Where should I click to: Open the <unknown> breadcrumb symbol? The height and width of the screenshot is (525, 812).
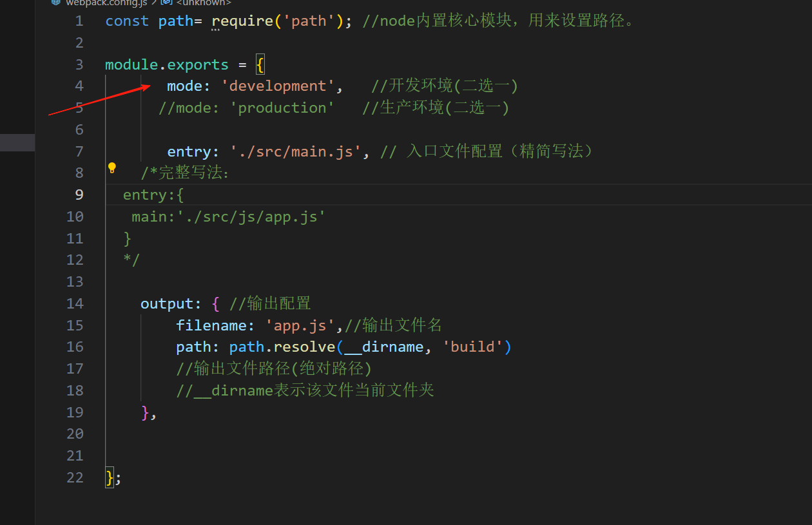(204, 3)
